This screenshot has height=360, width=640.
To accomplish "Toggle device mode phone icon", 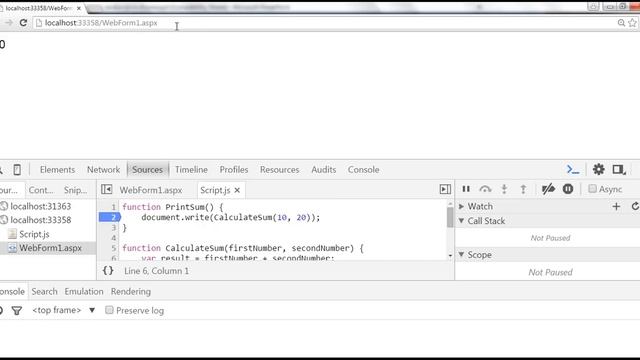I will point(17,169).
